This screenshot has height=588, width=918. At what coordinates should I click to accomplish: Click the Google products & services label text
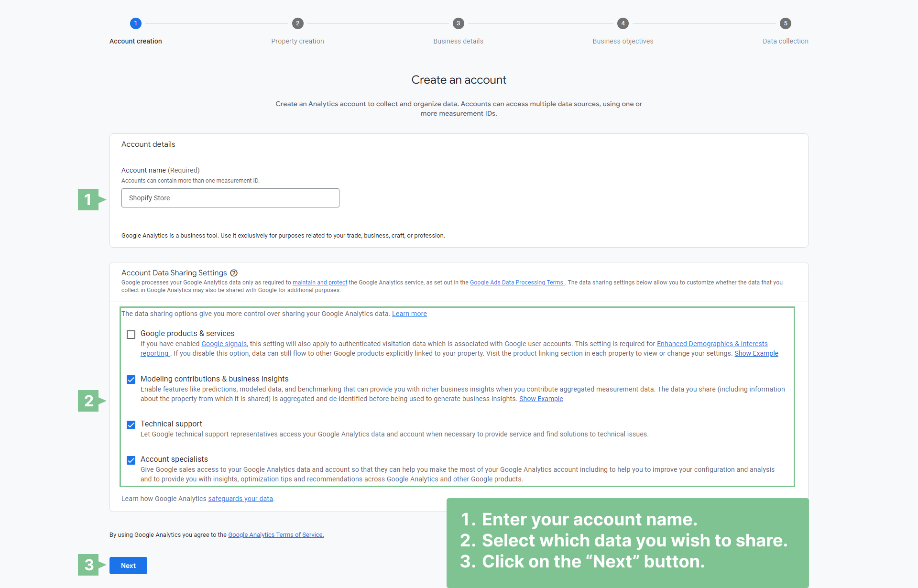pos(187,334)
